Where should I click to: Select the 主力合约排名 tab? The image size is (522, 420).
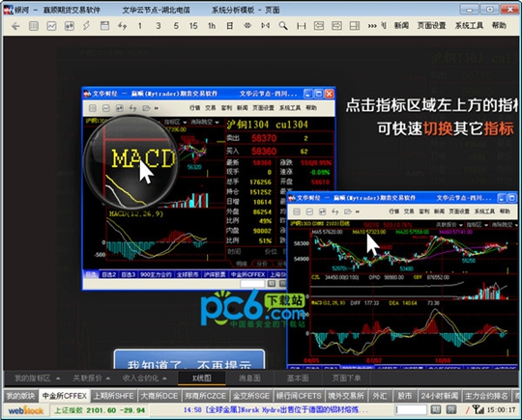[486, 396]
